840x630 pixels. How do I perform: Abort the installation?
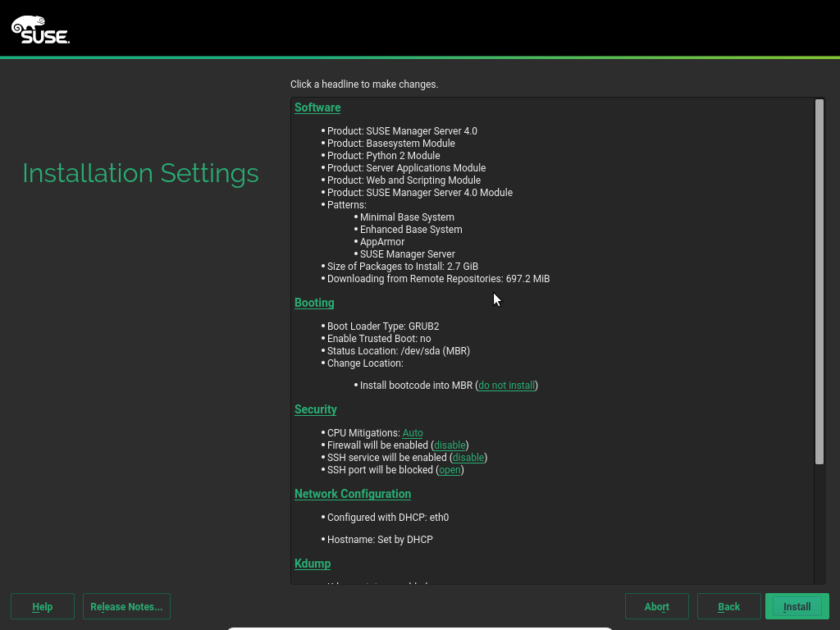coord(657,606)
